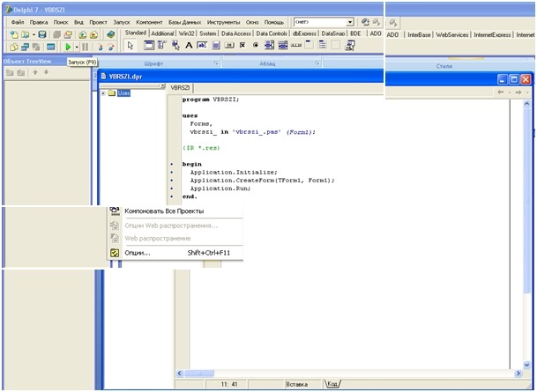Switch to the Data Access palette tab
The height and width of the screenshot is (392, 537).
[x=236, y=33]
